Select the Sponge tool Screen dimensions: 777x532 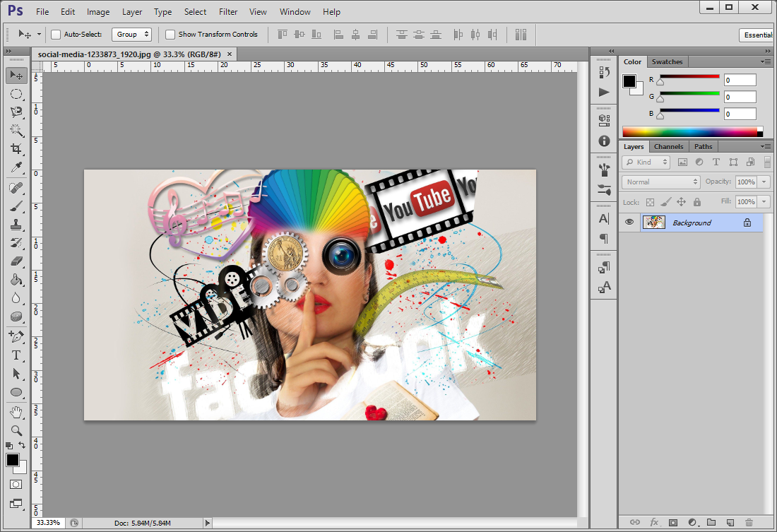pyautogui.click(x=16, y=317)
